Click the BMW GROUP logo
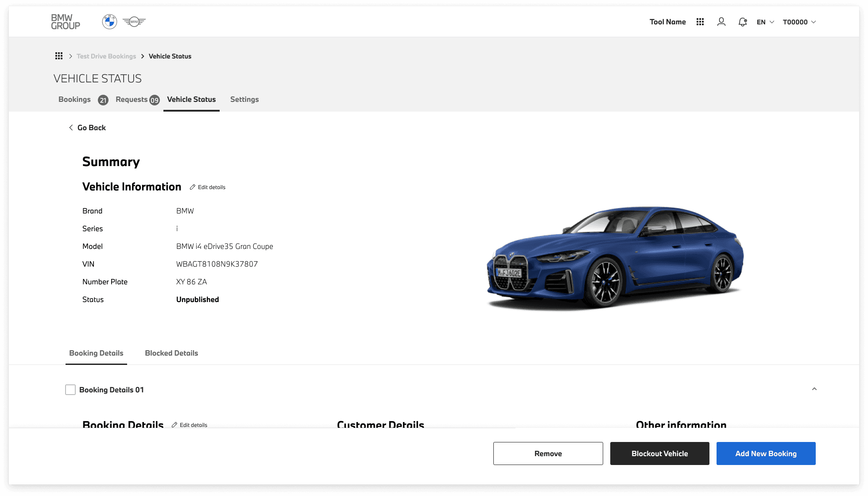 pyautogui.click(x=66, y=22)
